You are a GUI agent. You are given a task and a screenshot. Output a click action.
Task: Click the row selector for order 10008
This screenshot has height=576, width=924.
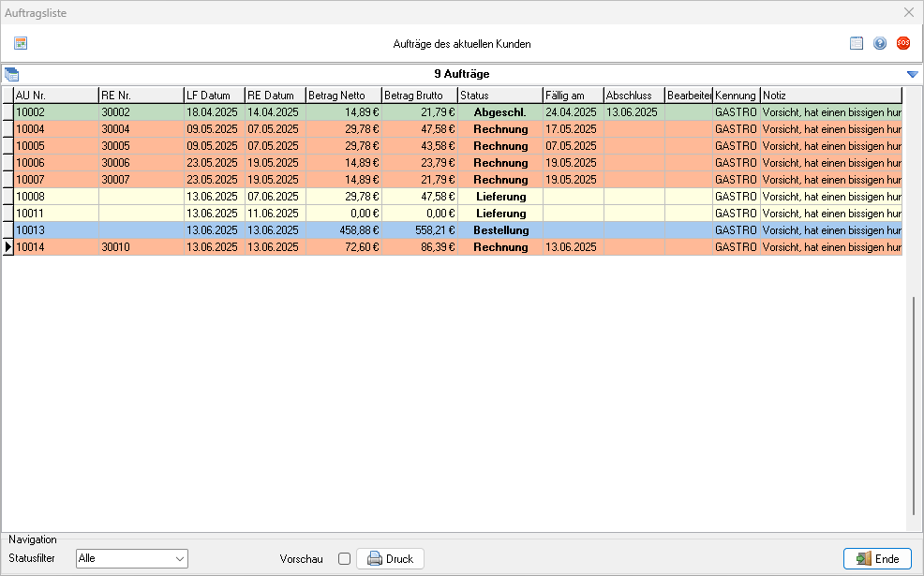click(7, 197)
